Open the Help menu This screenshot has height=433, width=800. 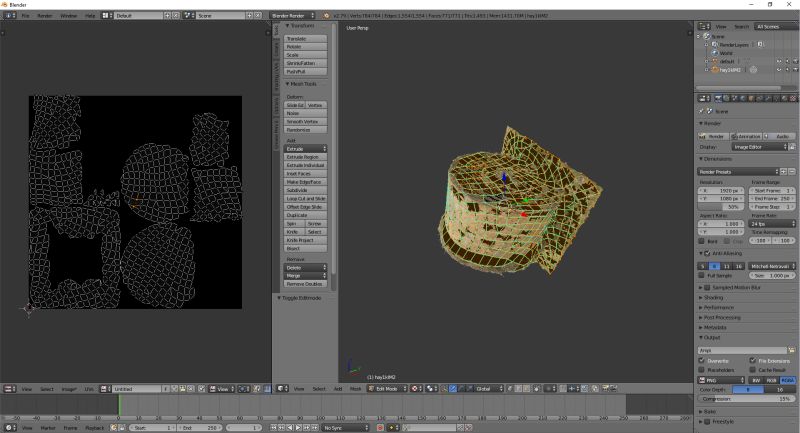point(90,15)
